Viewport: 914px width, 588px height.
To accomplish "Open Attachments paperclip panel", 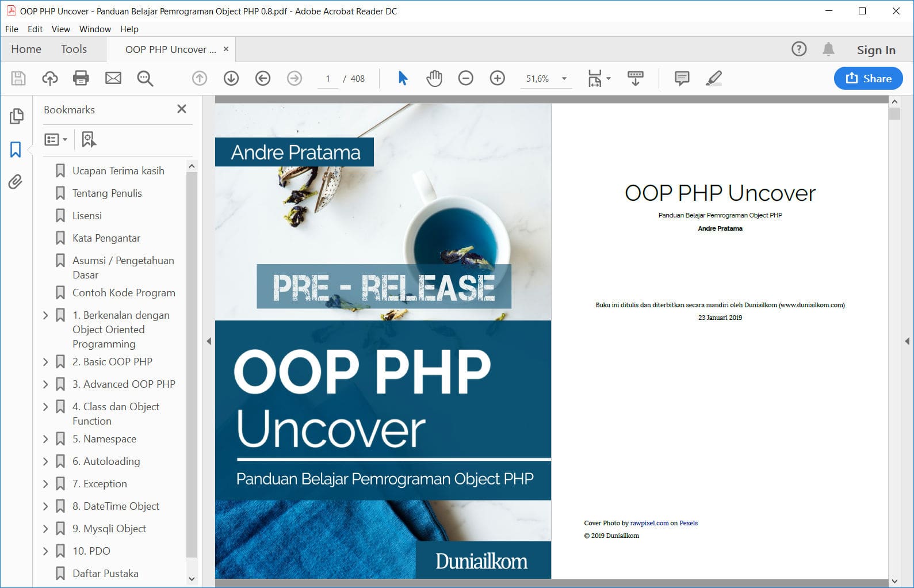I will click(x=16, y=182).
